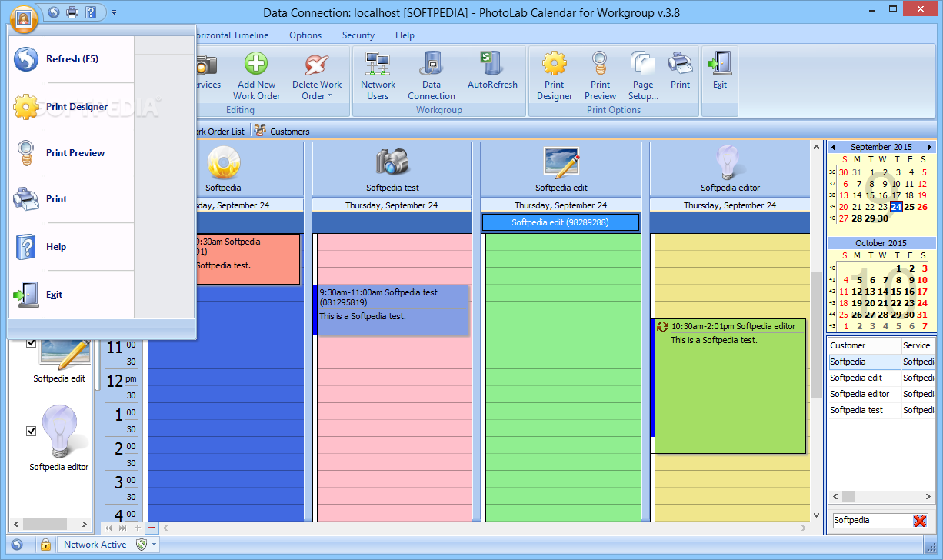The height and width of the screenshot is (560, 943).
Task: Click September 2015 month header
Action: point(881,147)
